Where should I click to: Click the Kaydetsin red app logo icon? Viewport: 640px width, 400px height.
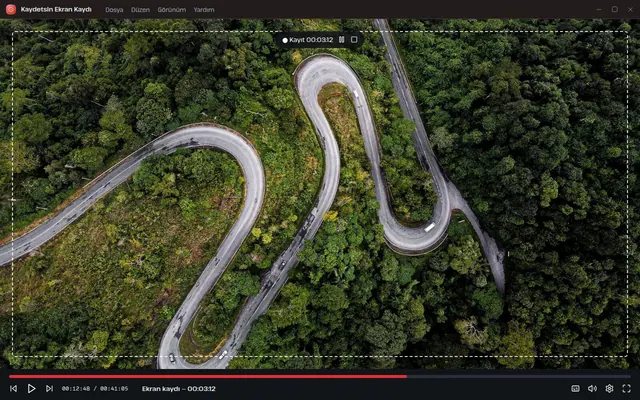tap(11, 9)
